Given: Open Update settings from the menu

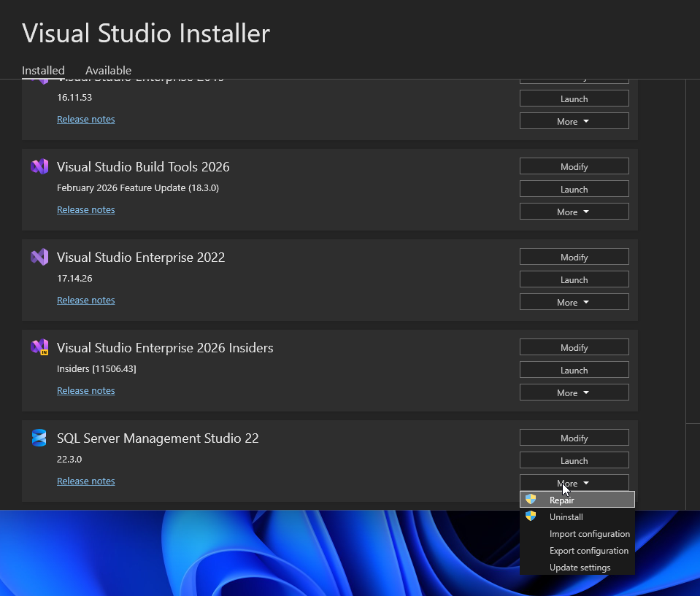Looking at the screenshot, I should tap(577, 568).
